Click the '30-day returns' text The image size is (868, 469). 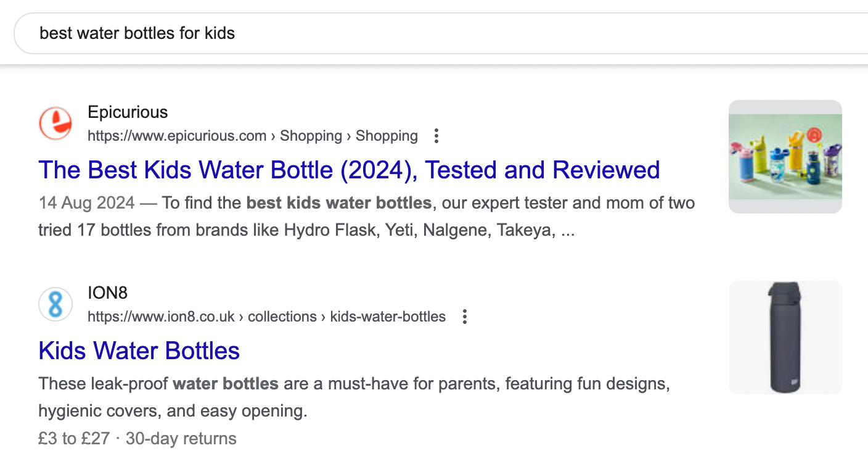click(x=181, y=439)
